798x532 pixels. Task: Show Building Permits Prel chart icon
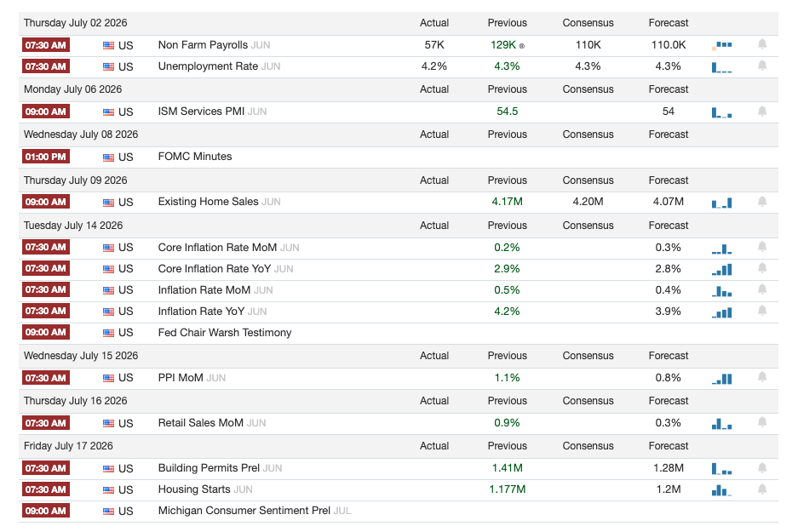pyautogui.click(x=721, y=469)
